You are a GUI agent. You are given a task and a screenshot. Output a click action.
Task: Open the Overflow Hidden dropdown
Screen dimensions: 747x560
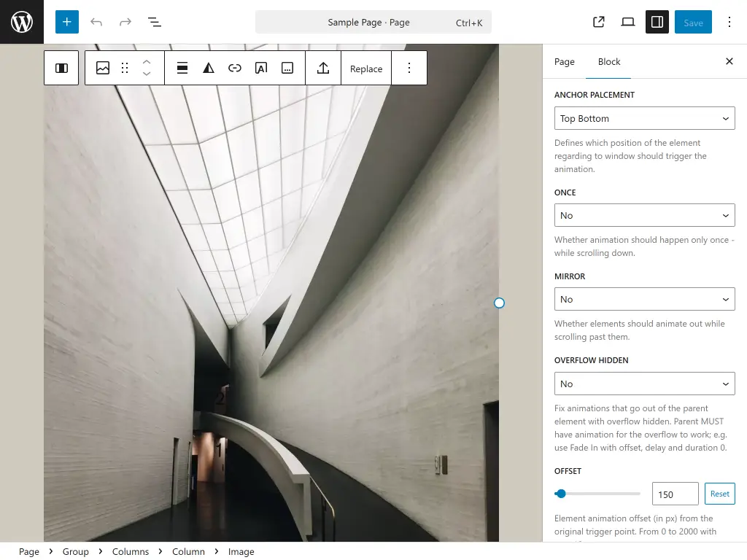(644, 384)
